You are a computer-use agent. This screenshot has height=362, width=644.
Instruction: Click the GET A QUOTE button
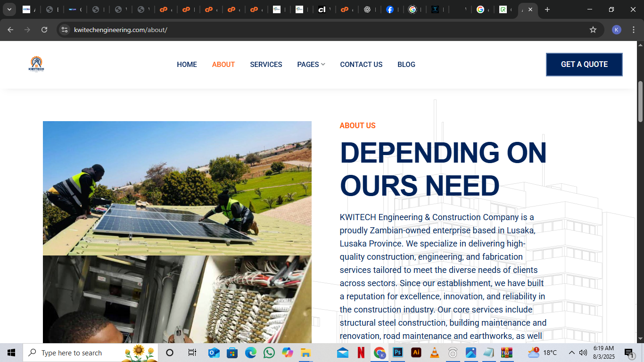coord(584,65)
